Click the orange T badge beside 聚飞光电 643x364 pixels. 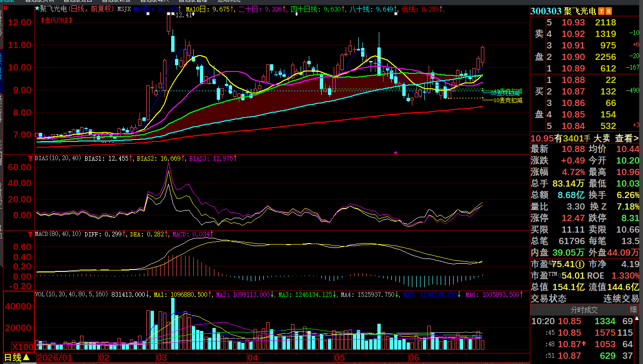pyautogui.click(x=602, y=11)
